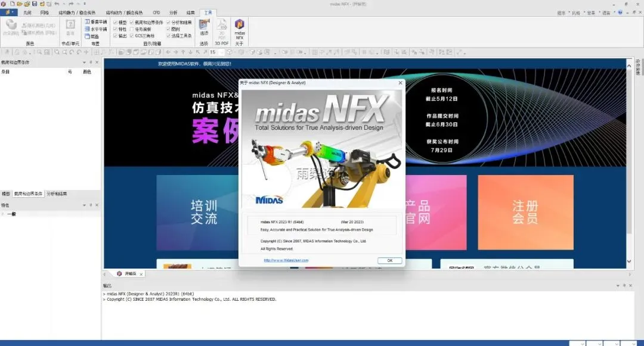Select 垂直平铺 vertical tile layout
Screen dimensions: 644x346
tap(95, 21)
